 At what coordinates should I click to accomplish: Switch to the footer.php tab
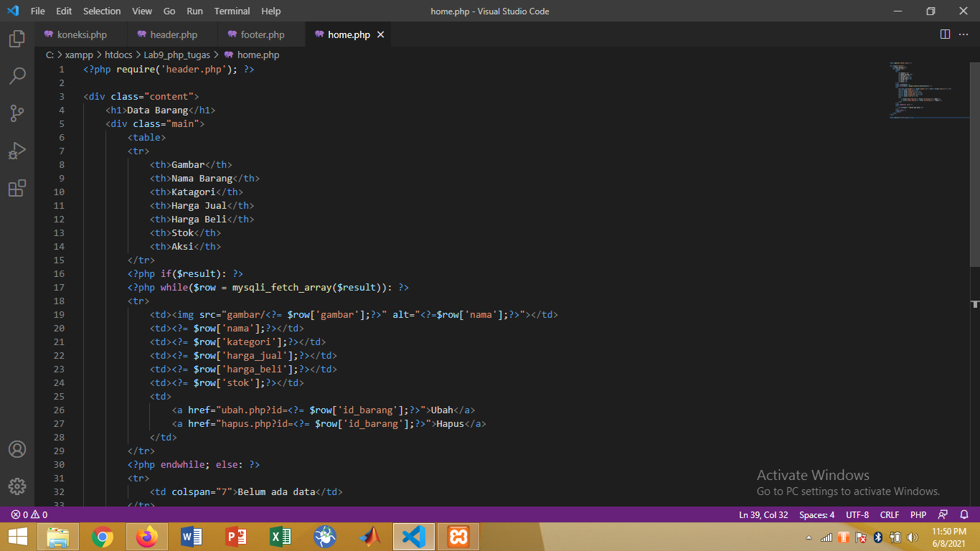(262, 34)
